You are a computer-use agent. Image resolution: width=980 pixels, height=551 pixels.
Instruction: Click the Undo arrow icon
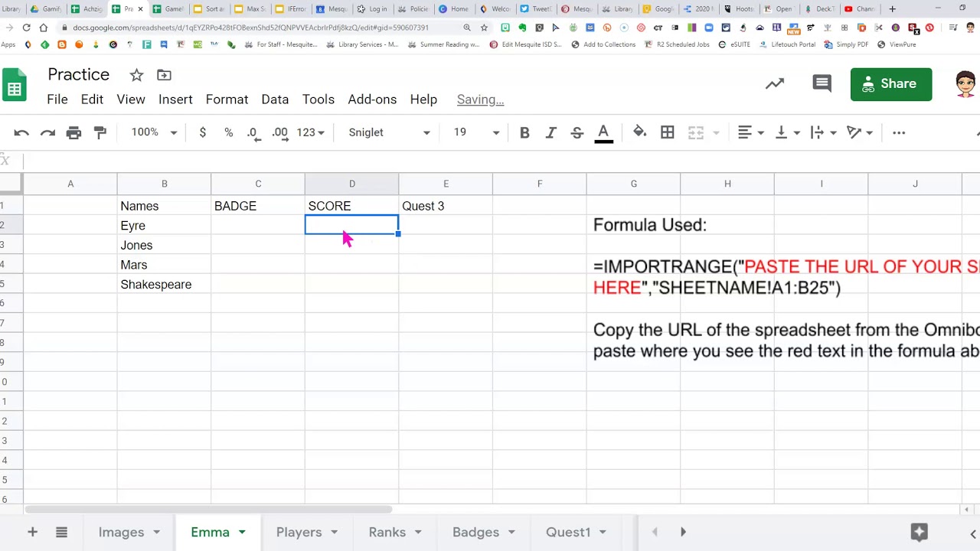[21, 132]
